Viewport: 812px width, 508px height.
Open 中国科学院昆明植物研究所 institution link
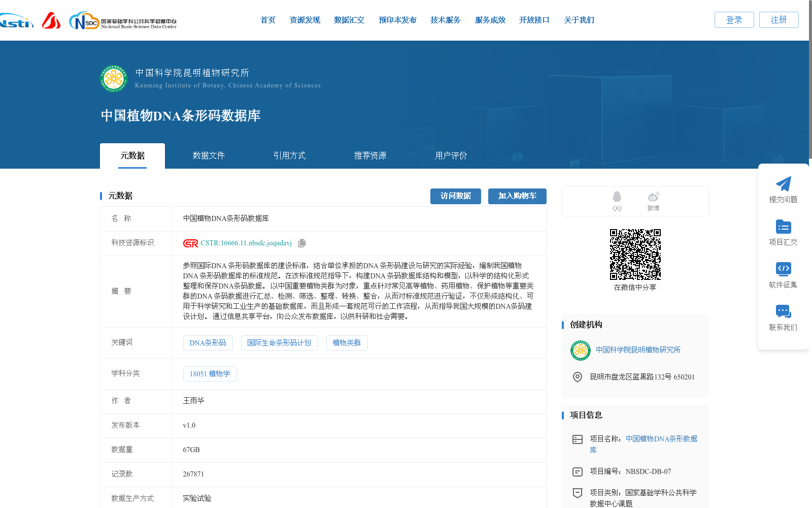coord(638,350)
